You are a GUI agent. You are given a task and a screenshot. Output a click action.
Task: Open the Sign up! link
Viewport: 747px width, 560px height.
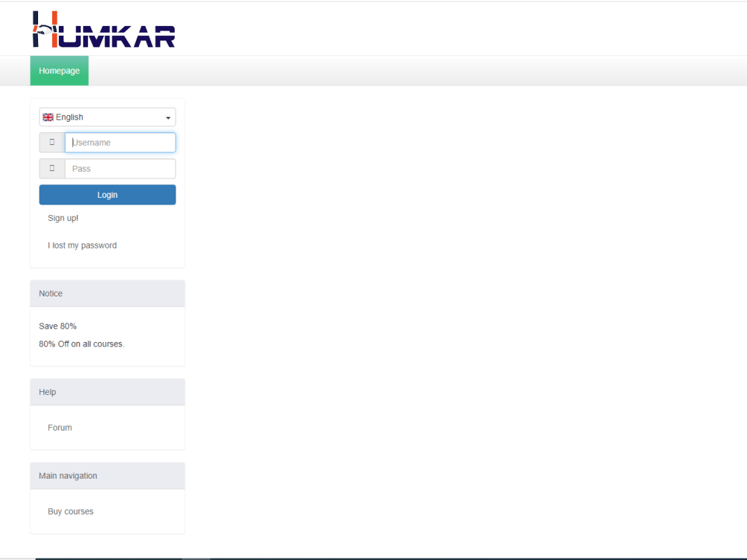click(63, 218)
